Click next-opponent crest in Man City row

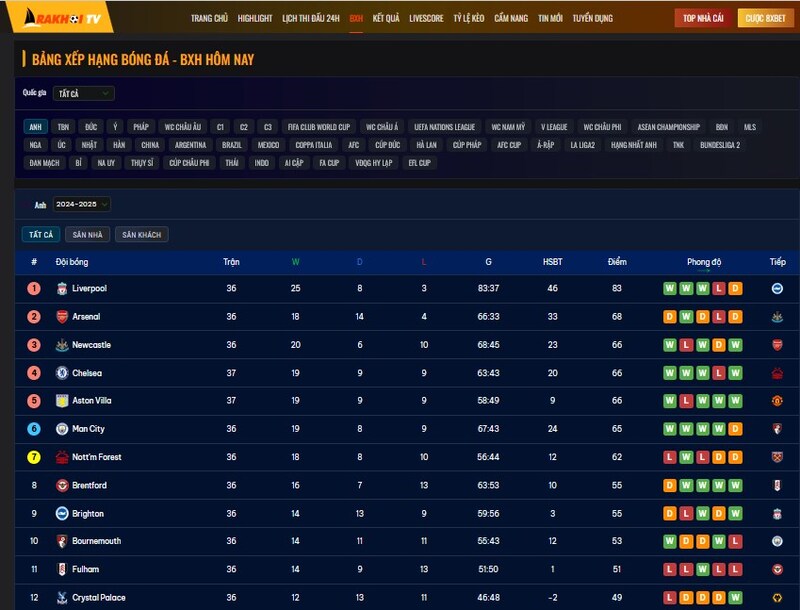click(777, 429)
